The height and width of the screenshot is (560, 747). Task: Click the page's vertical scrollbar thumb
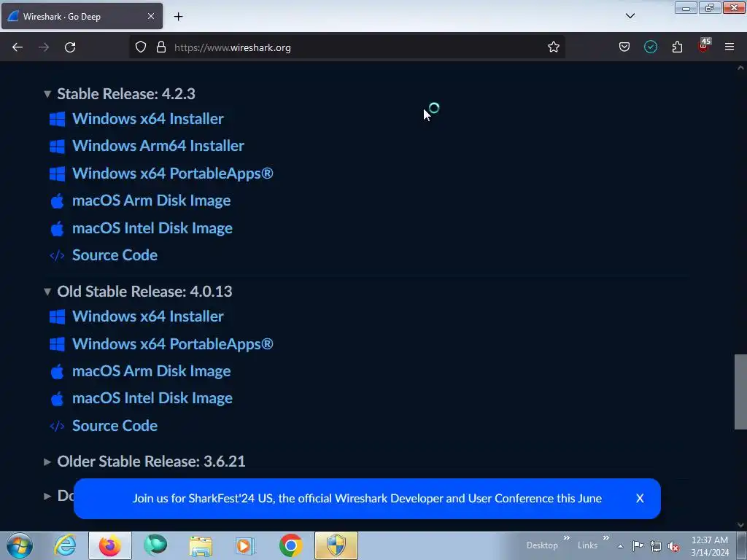click(x=740, y=392)
